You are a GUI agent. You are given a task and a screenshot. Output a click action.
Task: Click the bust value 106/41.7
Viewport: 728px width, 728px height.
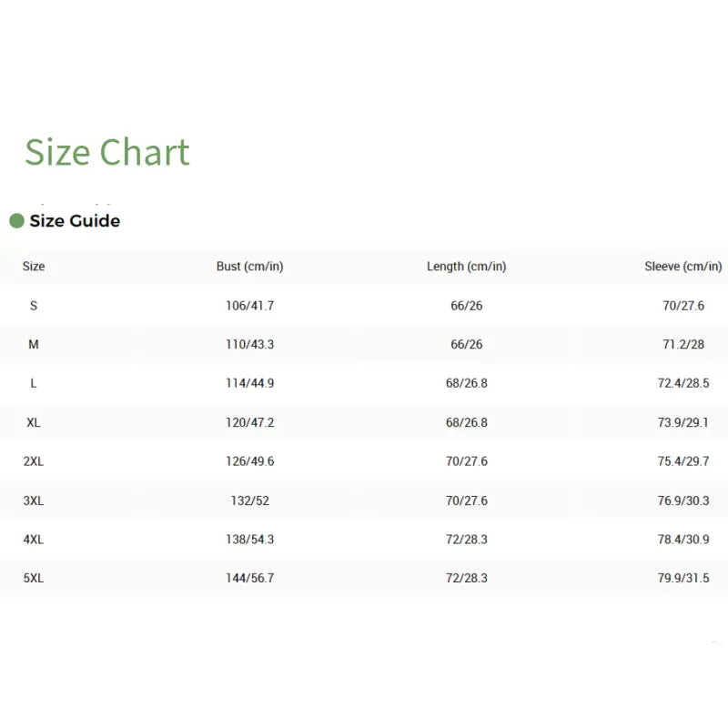coord(249,306)
